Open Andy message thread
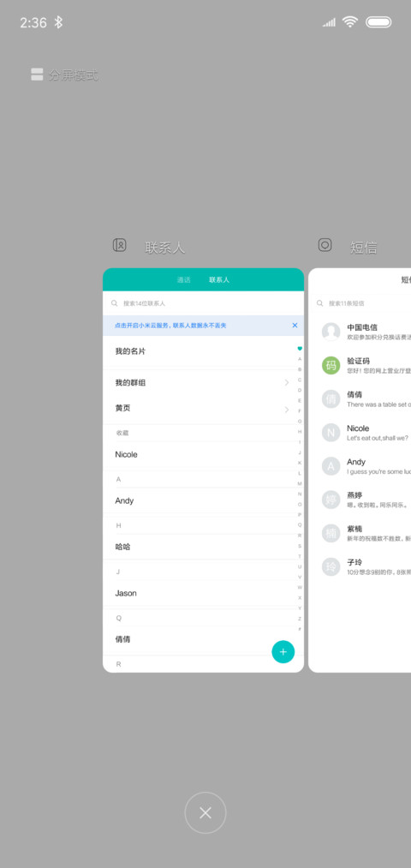Image resolution: width=411 pixels, height=868 pixels. 360,466
